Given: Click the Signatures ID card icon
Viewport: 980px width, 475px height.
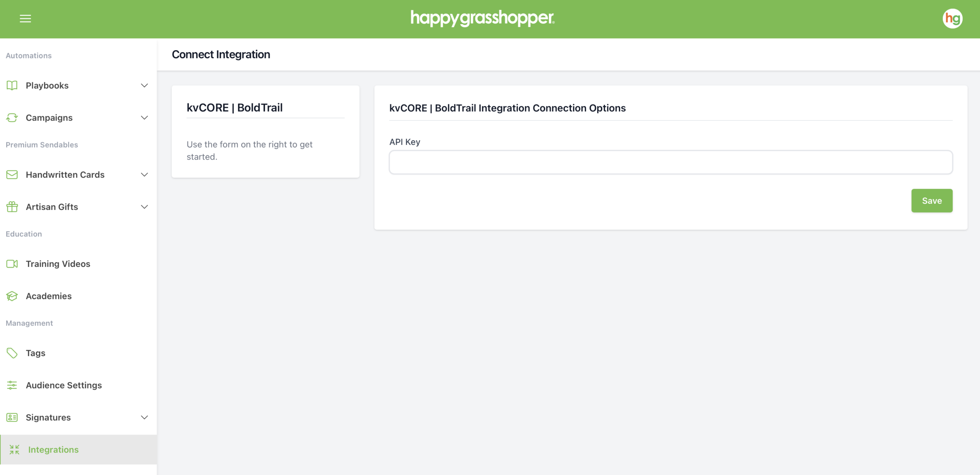Looking at the screenshot, I should [12, 417].
